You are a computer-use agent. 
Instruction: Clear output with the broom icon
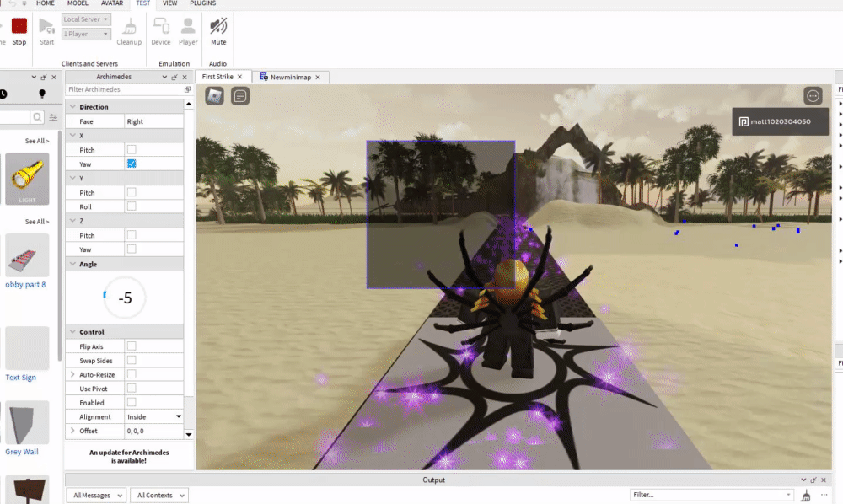tap(805, 496)
